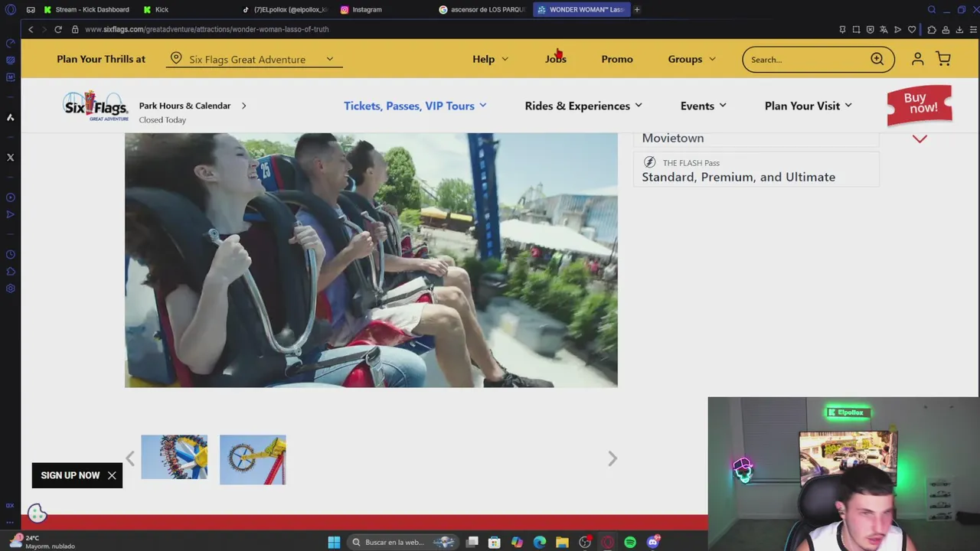Open Tickets, Passes, VIP Tours menu

(x=415, y=106)
